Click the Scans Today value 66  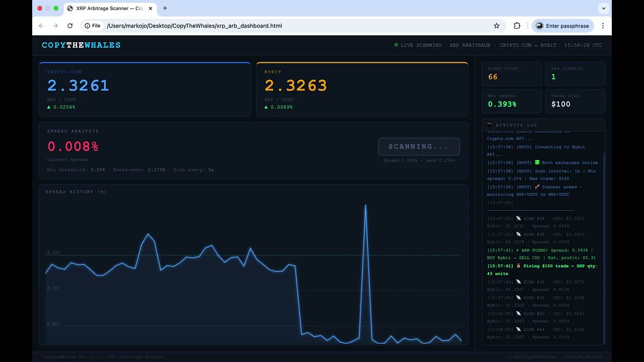pos(493,77)
